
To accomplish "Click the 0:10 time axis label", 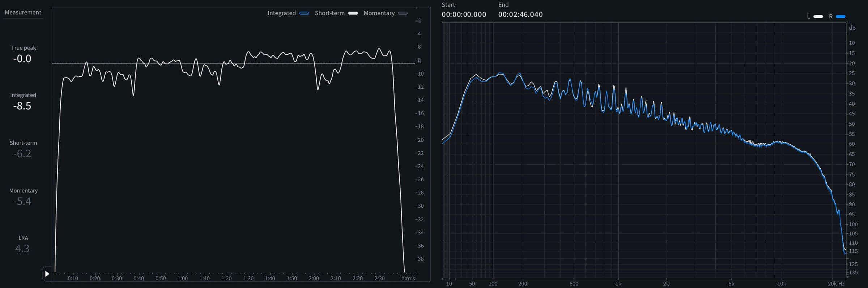I will [73, 279].
